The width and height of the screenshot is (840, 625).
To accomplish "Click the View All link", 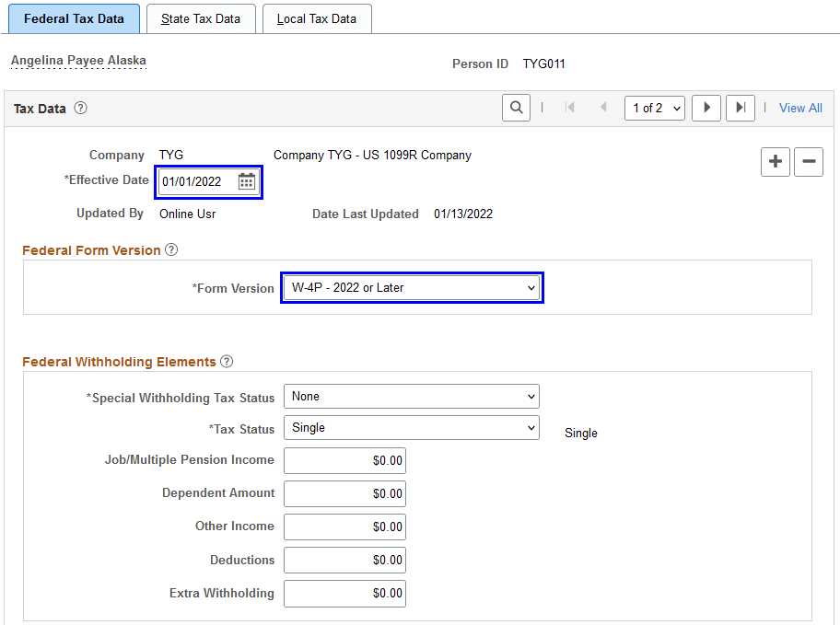I will click(799, 108).
